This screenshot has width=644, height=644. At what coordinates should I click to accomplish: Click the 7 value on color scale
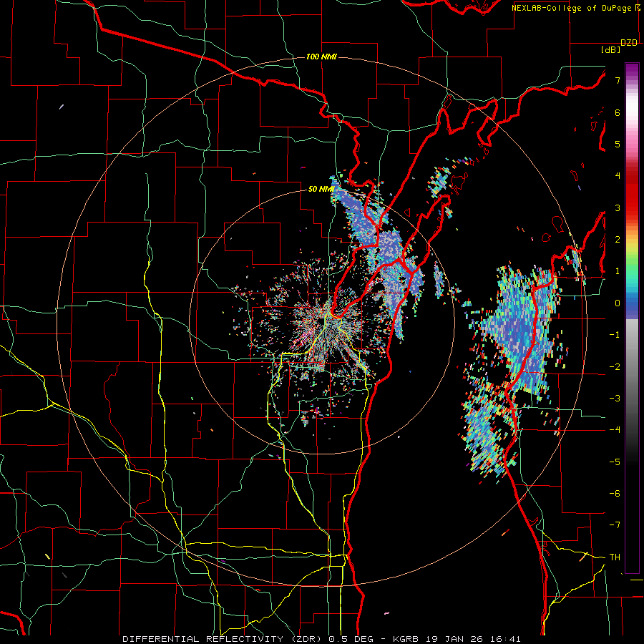click(x=618, y=80)
